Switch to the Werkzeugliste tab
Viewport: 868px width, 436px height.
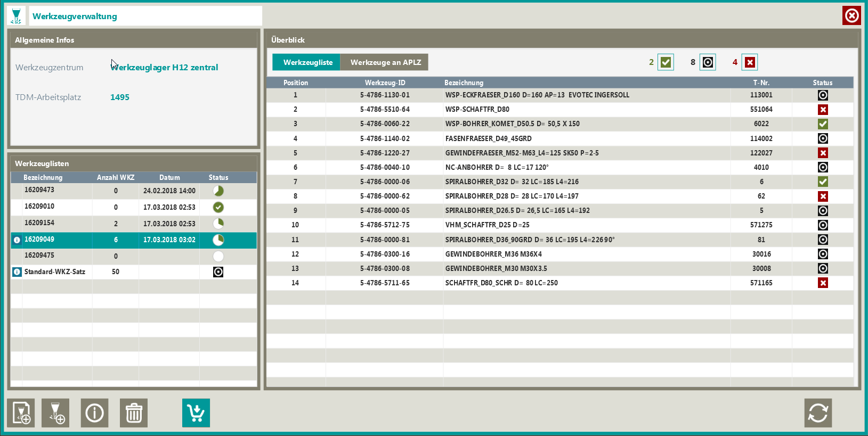point(307,62)
